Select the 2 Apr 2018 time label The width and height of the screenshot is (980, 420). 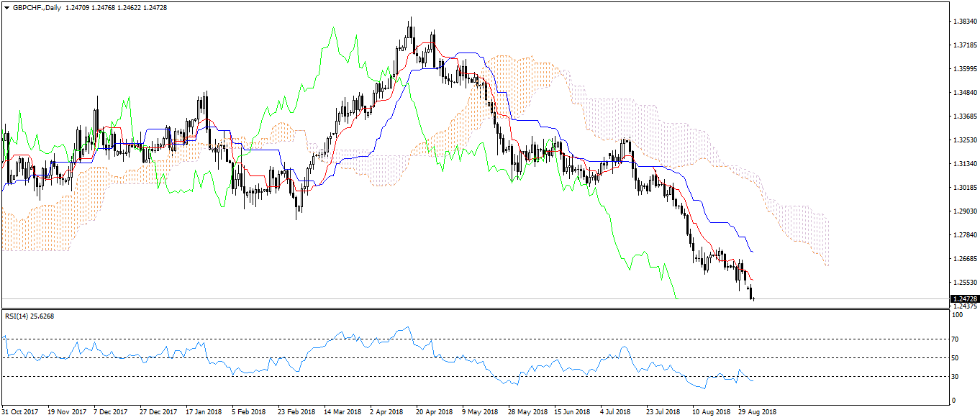(386, 412)
